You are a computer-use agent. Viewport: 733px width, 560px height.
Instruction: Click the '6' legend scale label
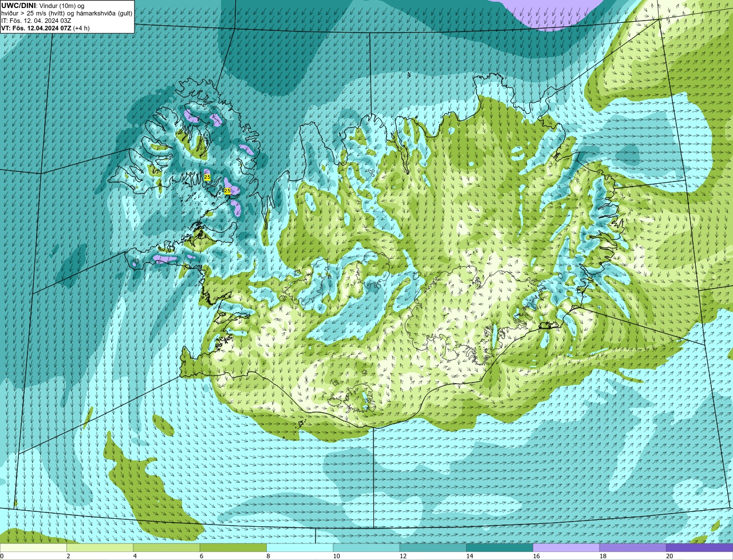[x=201, y=556]
